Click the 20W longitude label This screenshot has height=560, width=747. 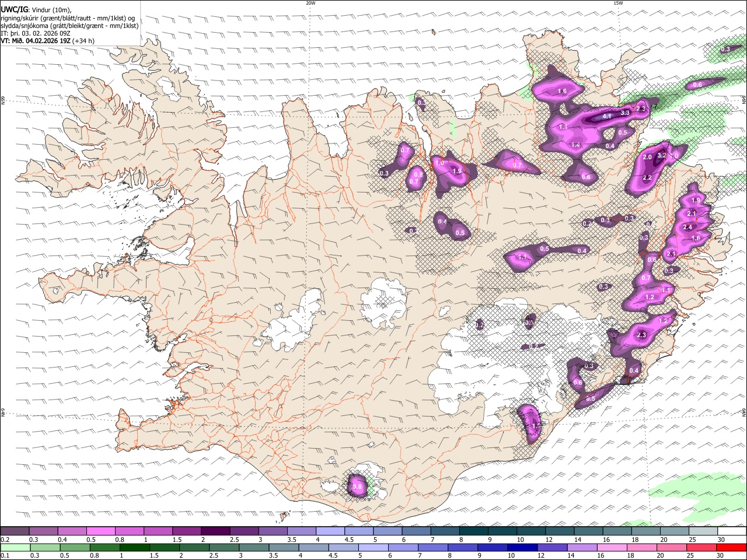pos(310,3)
